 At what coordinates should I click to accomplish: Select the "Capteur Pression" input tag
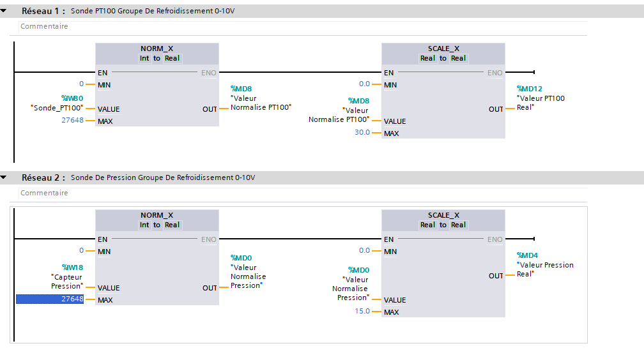point(67,282)
